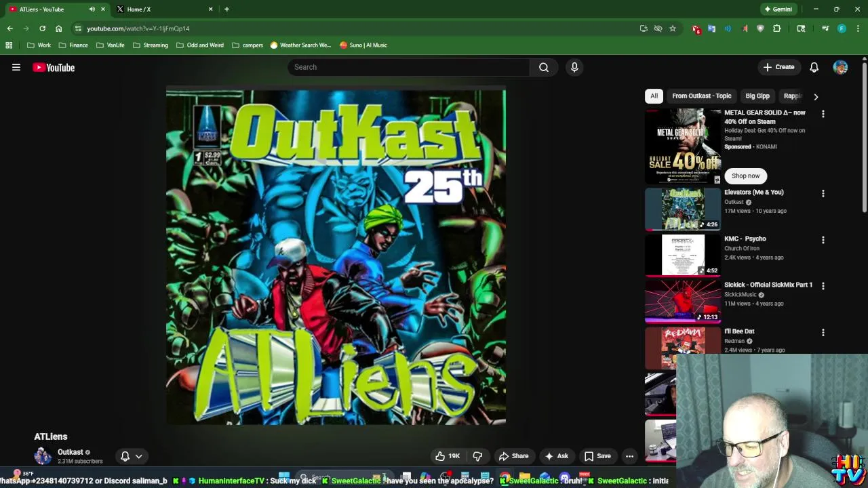The height and width of the screenshot is (488, 868).
Task: Click the Gemini button
Action: 778,9
